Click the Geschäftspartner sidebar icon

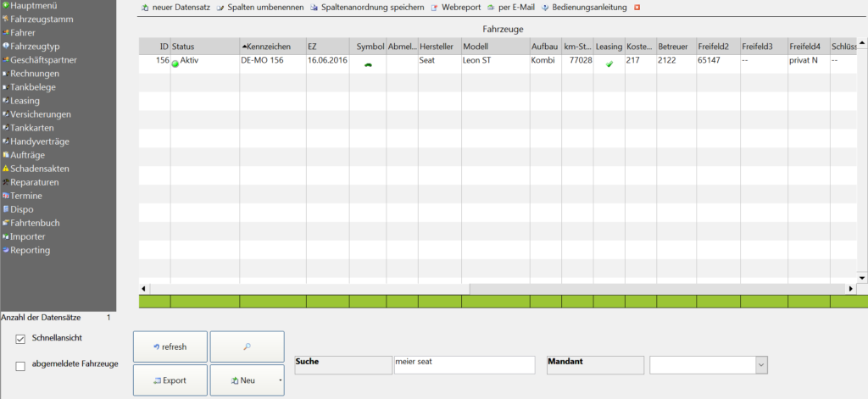coord(6,60)
